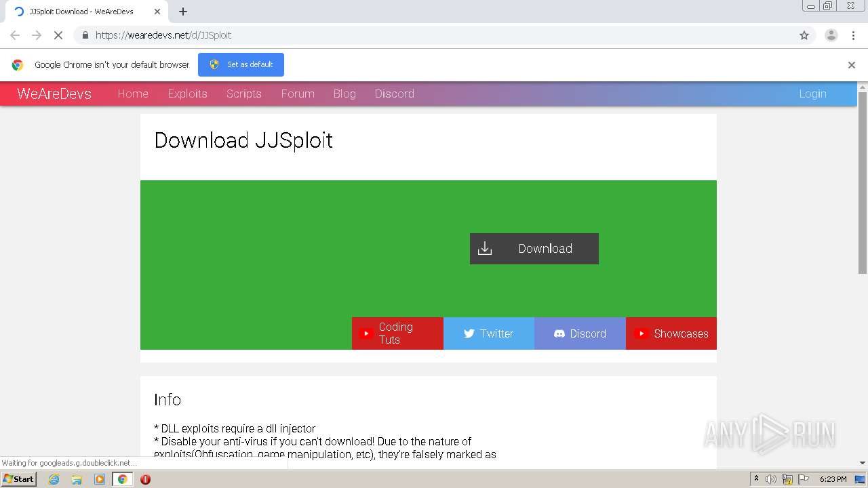Click the dark Download button
Screen dimensions: 868x488
point(534,249)
